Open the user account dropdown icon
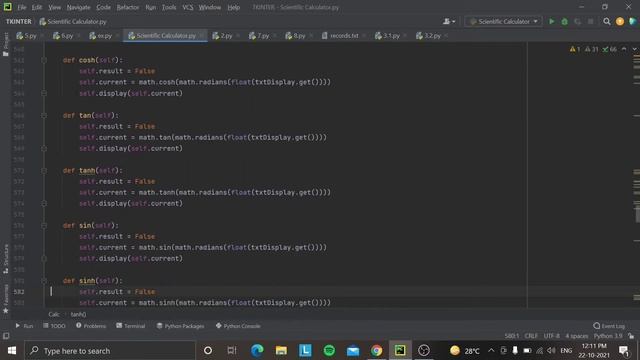The image size is (640, 360). (x=449, y=21)
